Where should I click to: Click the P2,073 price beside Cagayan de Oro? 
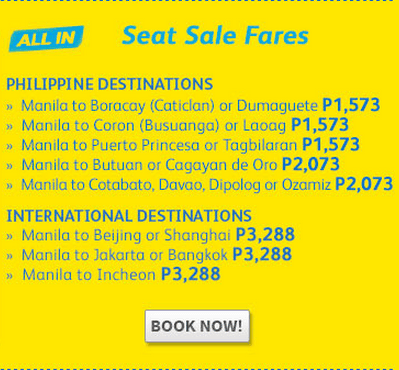[x=311, y=164]
